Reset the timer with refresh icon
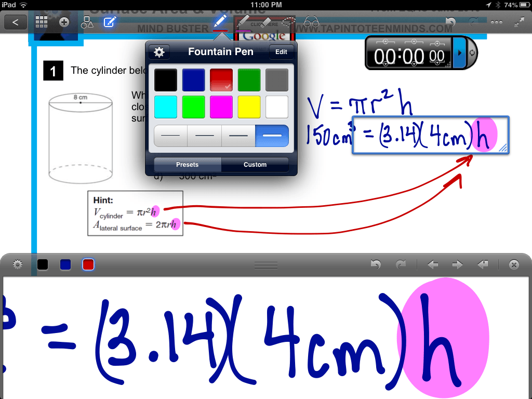The height and width of the screenshot is (399, 532). [x=472, y=53]
